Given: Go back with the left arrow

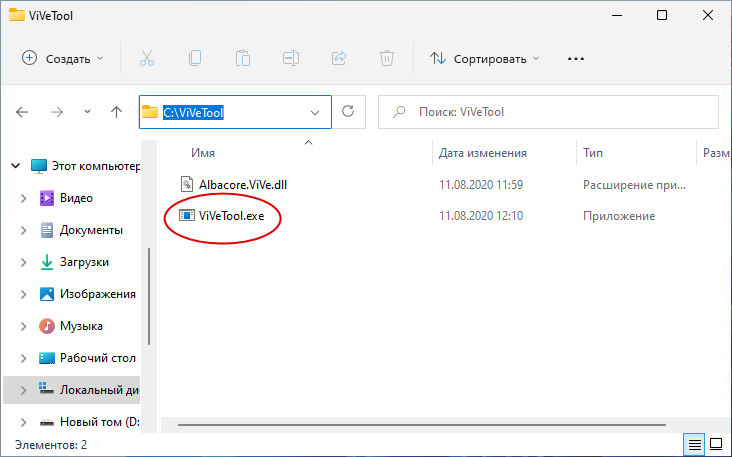Looking at the screenshot, I should [x=22, y=112].
